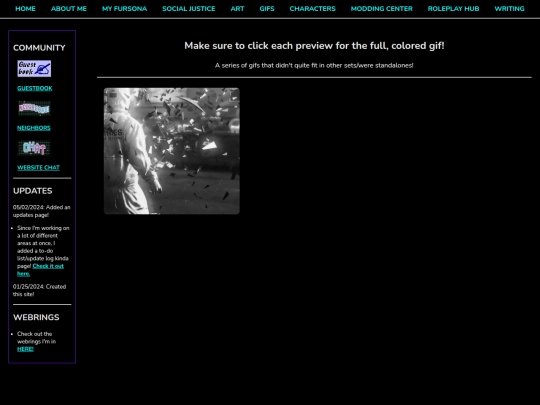Go to the HOME page
This screenshot has width=540, height=405.
pyautogui.click(x=25, y=9)
